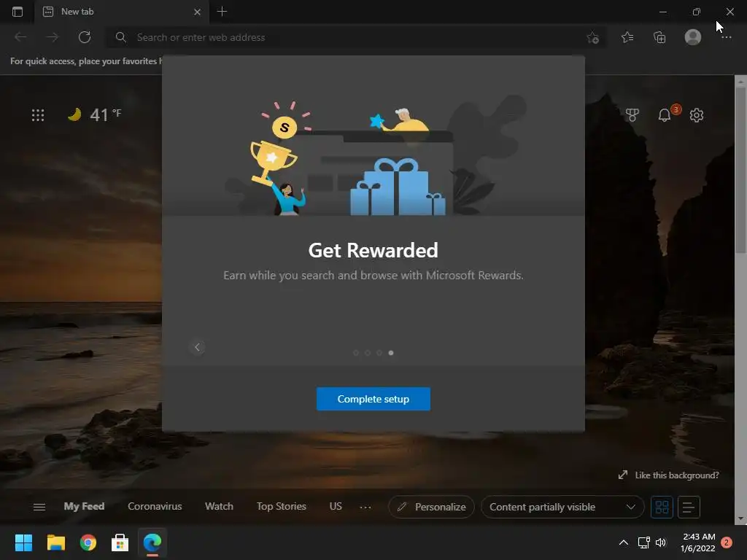Select the fourth carousel dot
This screenshot has width=747, height=560.
click(391, 353)
